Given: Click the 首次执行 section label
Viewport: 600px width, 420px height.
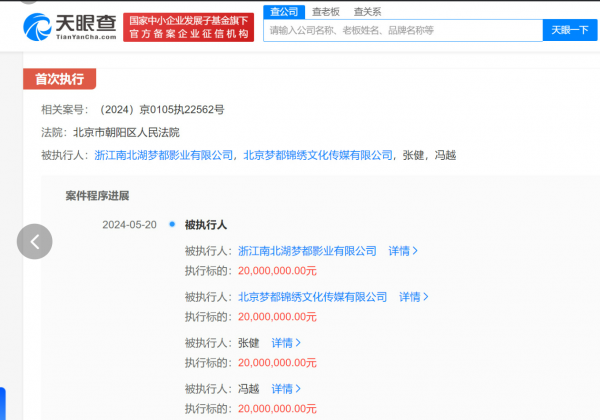Looking at the screenshot, I should coord(59,79).
